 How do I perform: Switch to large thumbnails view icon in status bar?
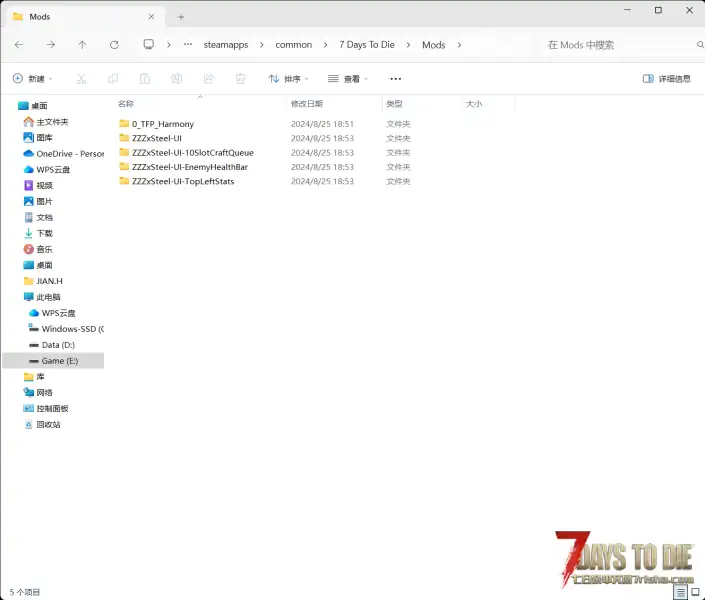click(696, 592)
